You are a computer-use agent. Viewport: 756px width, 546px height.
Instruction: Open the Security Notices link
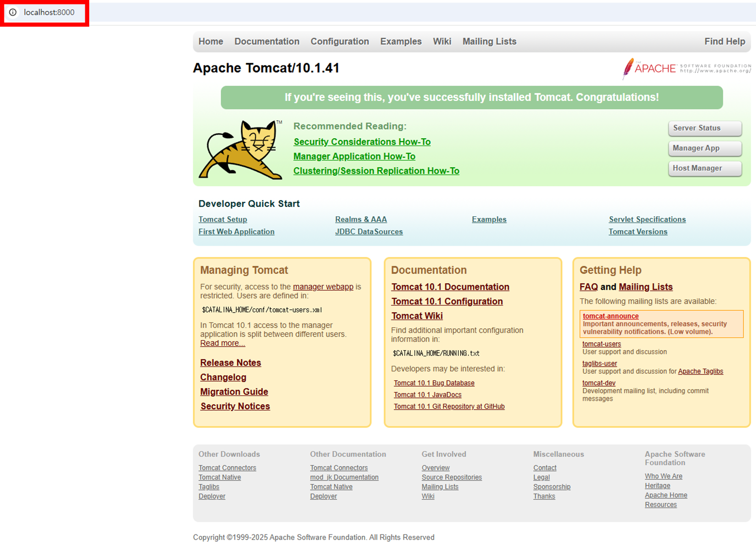pyautogui.click(x=235, y=406)
